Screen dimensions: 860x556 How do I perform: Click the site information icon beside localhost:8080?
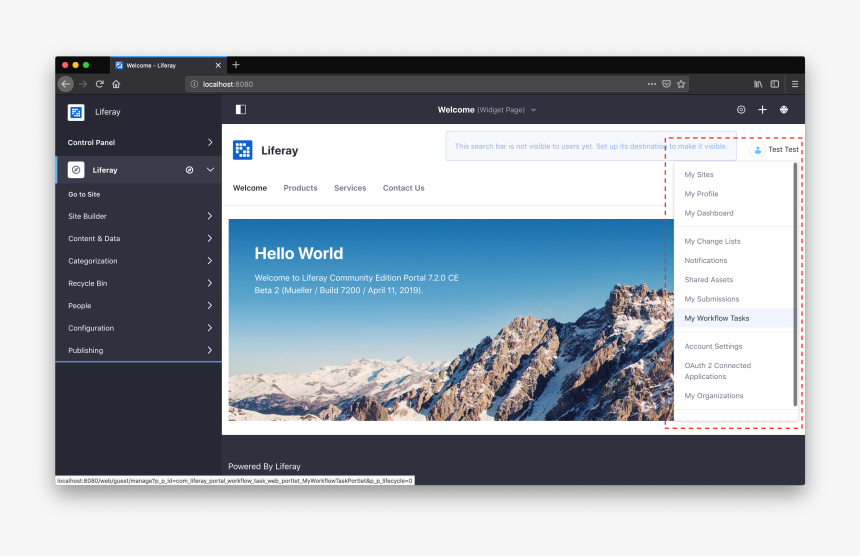[x=194, y=84]
